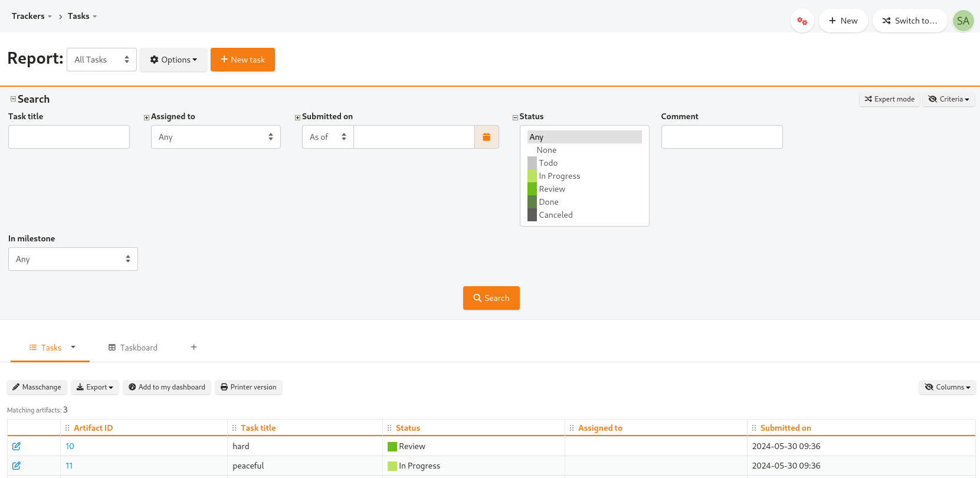Open the Trackers breadcrumb menu
Image resolution: width=980 pixels, height=478 pixels.
point(32,16)
